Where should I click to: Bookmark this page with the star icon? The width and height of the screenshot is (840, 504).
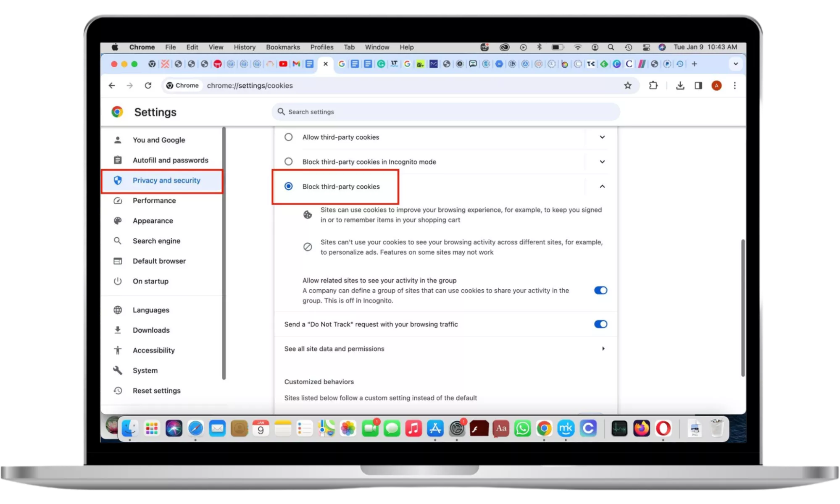pos(627,86)
